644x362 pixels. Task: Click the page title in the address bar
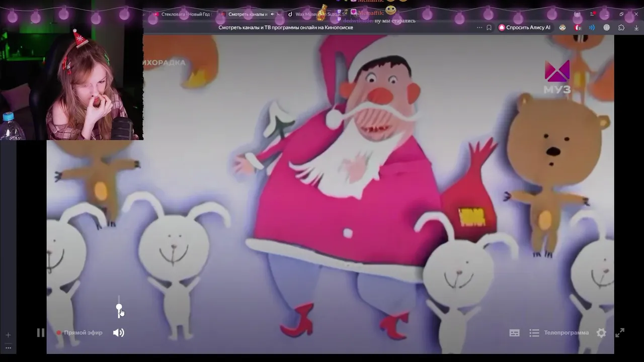pyautogui.click(x=286, y=28)
